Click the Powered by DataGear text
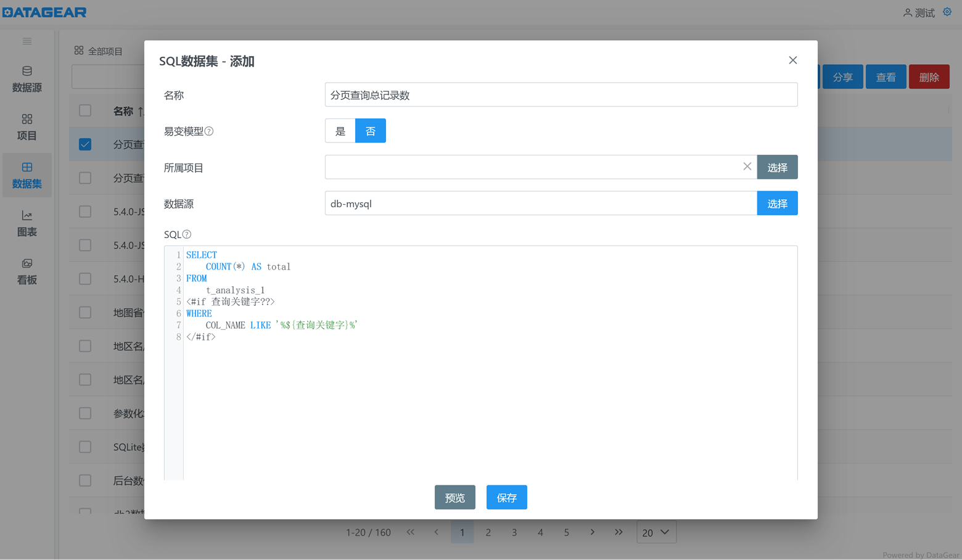Screen dimensions: 962x560 pyautogui.click(x=921, y=555)
